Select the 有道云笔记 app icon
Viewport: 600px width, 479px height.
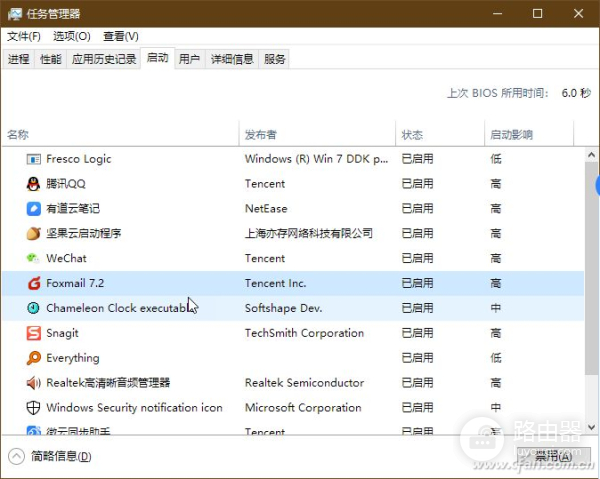coord(34,209)
